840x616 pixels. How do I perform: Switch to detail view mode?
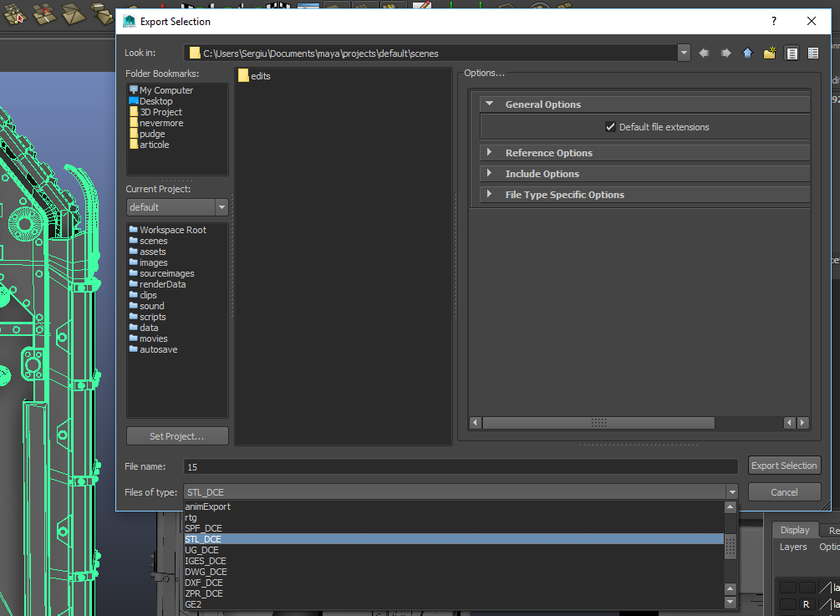click(812, 52)
